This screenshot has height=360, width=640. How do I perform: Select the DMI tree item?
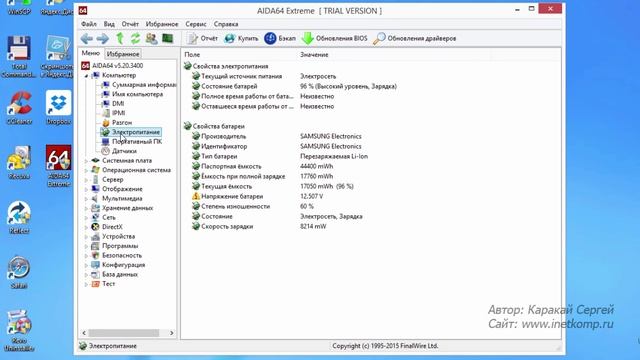pos(118,103)
